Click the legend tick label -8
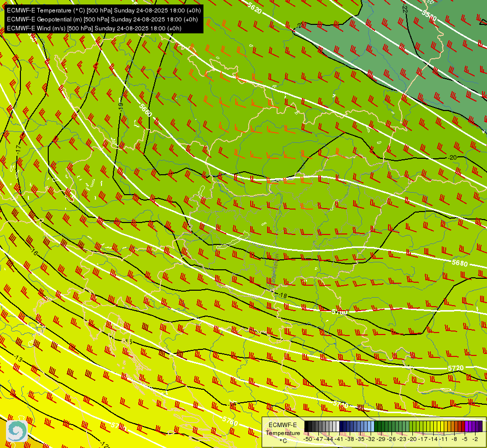This screenshot has height=448, width=487. pyautogui.click(x=455, y=439)
